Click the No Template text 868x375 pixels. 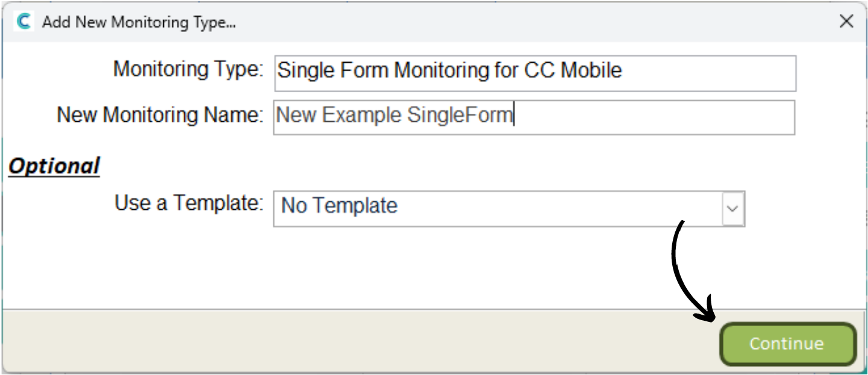[x=339, y=206]
